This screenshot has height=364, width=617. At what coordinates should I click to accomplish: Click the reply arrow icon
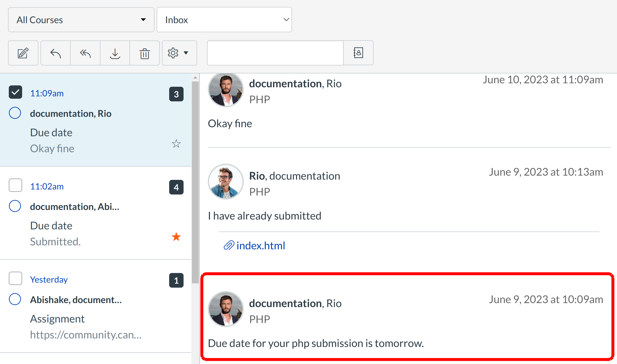tap(55, 53)
